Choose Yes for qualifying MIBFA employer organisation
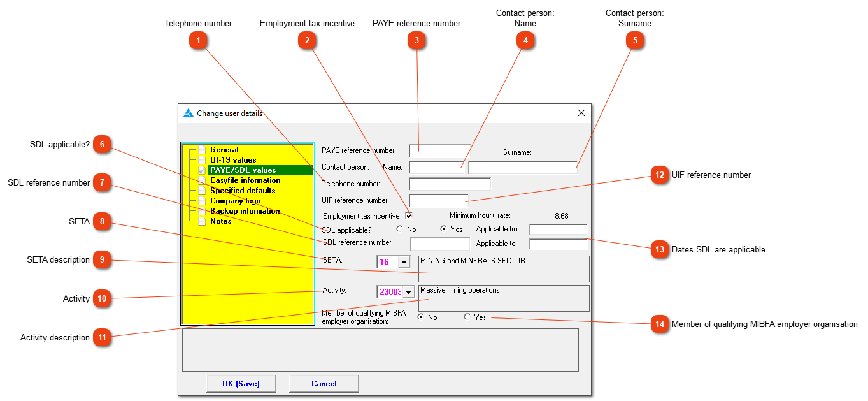The width and height of the screenshot is (868, 401). click(x=467, y=317)
